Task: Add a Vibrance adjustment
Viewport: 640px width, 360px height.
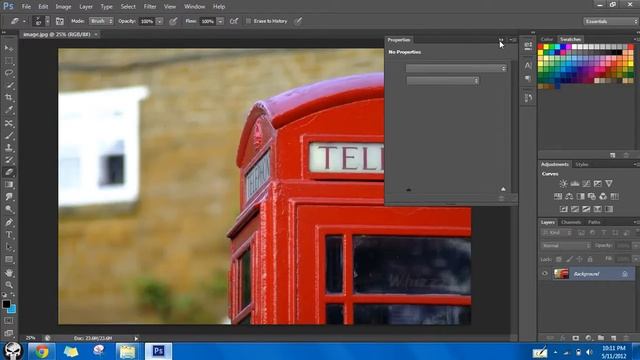Action: tap(609, 184)
